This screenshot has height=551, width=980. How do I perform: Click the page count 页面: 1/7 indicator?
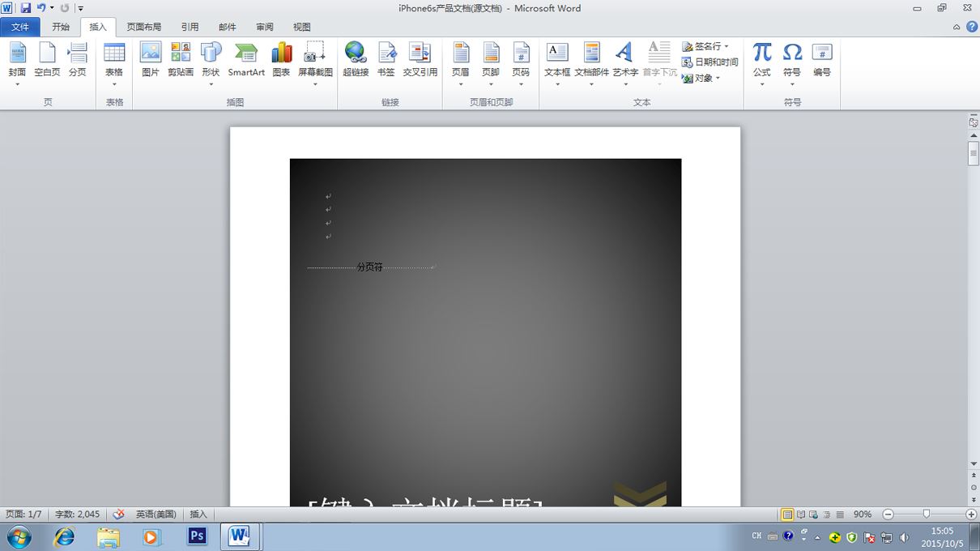(23, 515)
